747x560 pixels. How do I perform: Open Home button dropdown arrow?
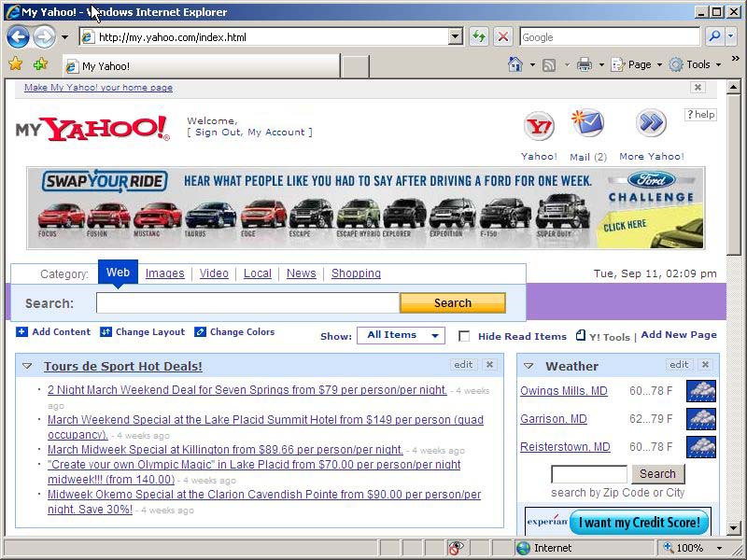[532, 64]
